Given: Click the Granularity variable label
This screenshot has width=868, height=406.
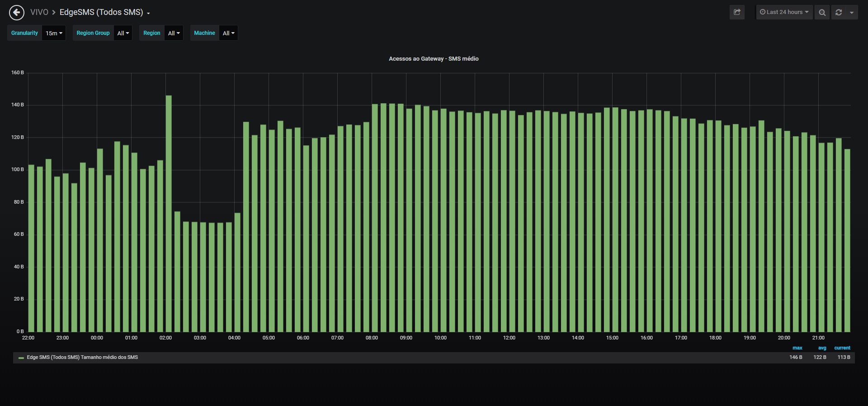Looking at the screenshot, I should click(x=25, y=33).
